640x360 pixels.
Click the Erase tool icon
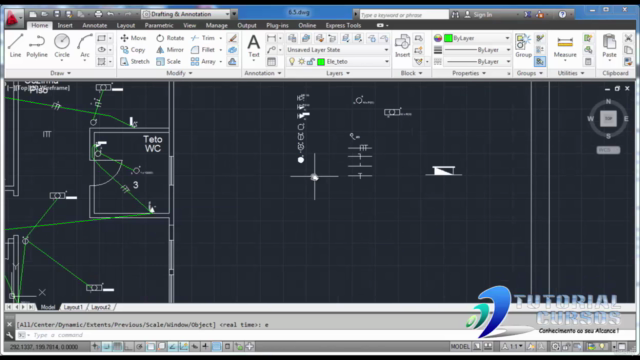pyautogui.click(x=232, y=38)
